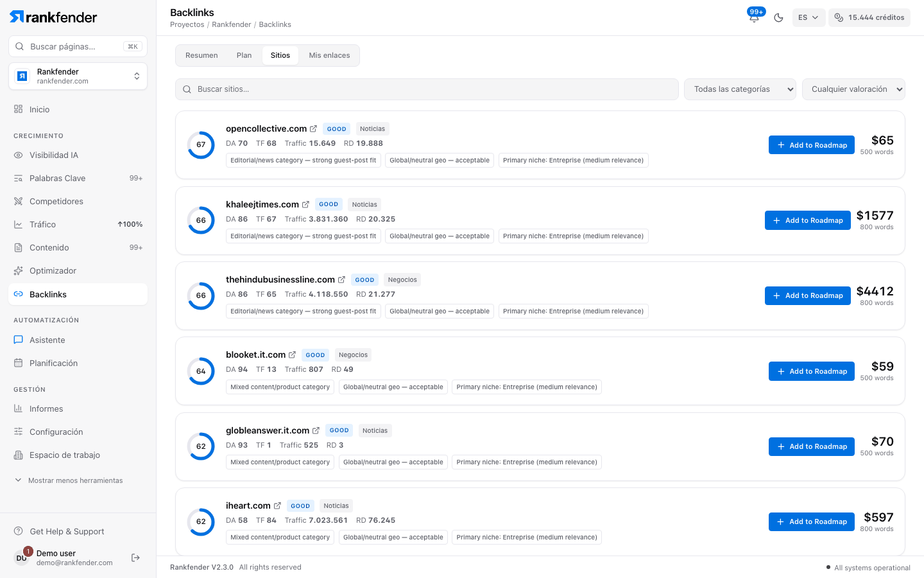Open external link icon for thehindubusinessline.com
The width and height of the screenshot is (924, 578).
click(341, 280)
